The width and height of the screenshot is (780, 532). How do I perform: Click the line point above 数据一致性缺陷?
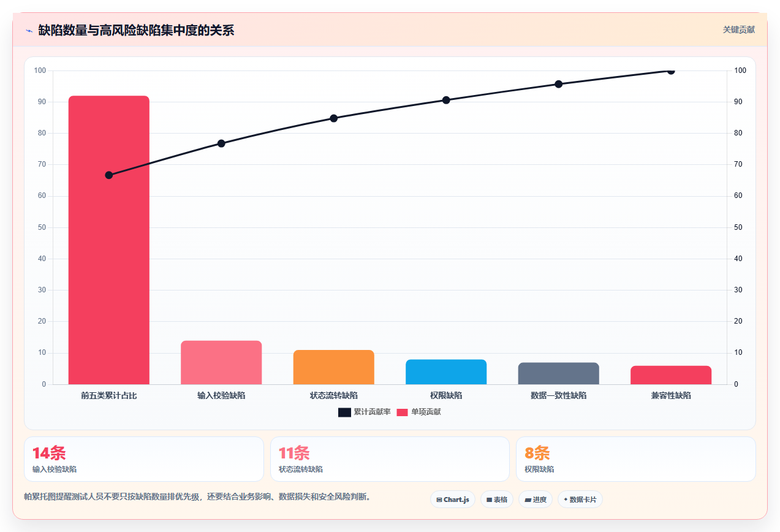point(558,84)
